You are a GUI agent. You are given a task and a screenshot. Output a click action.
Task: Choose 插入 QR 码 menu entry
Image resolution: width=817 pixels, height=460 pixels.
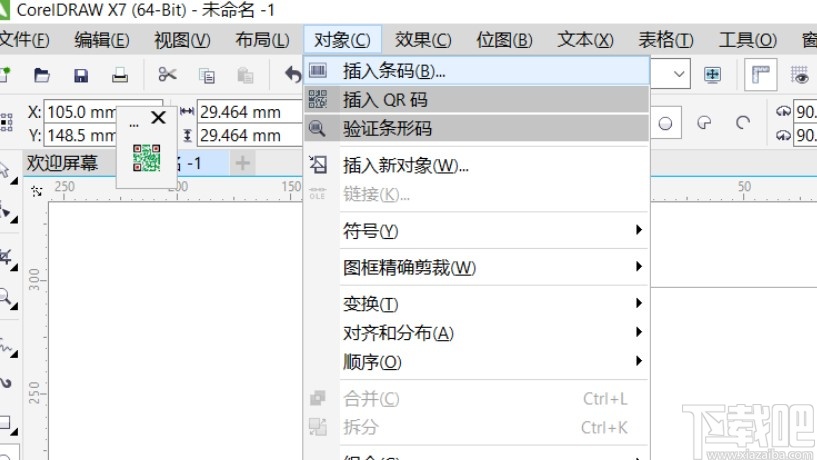[476, 99]
